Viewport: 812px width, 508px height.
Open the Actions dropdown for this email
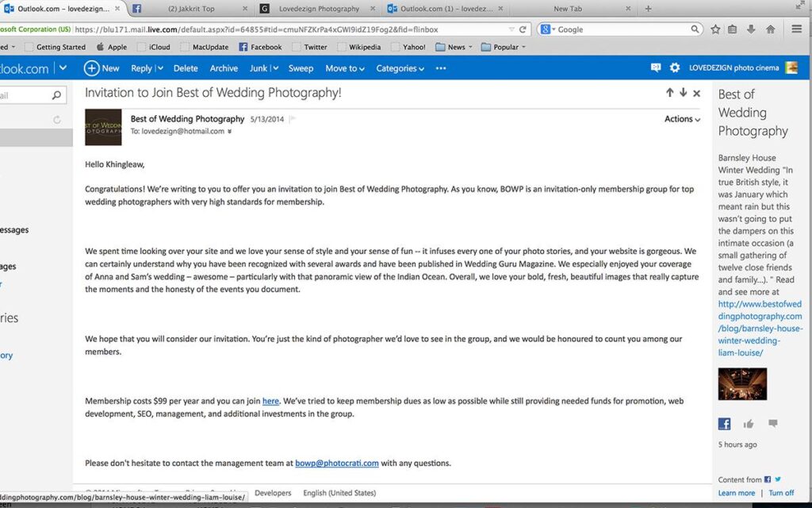pos(683,119)
